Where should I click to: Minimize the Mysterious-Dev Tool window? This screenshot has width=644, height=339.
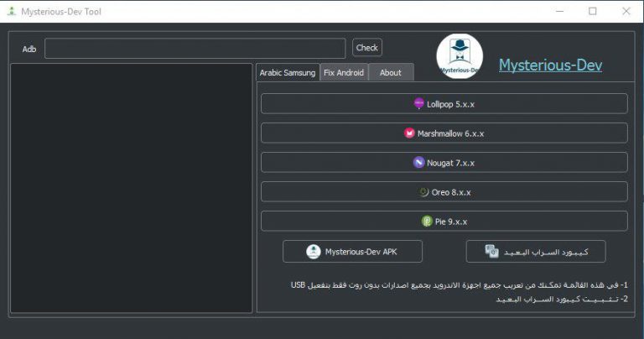(x=559, y=12)
